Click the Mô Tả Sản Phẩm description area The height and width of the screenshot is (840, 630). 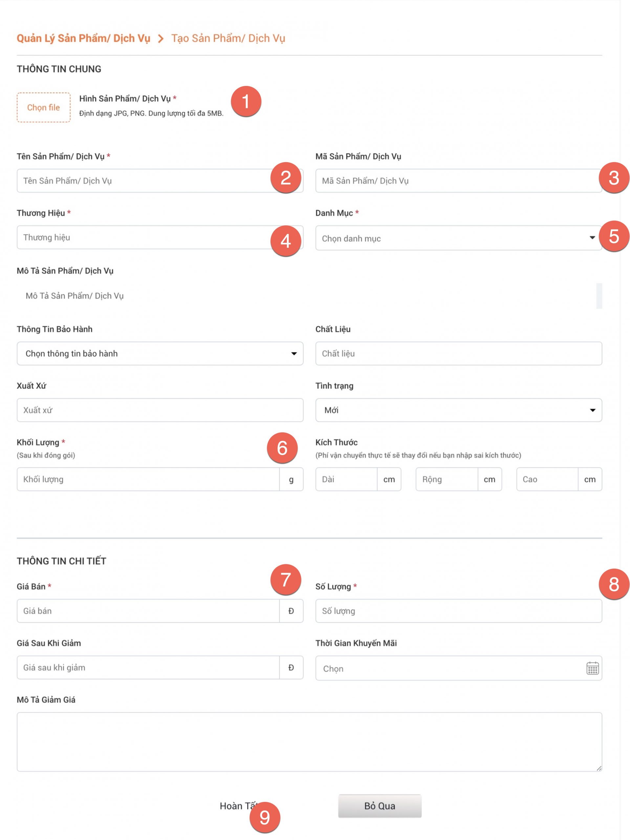click(x=304, y=295)
